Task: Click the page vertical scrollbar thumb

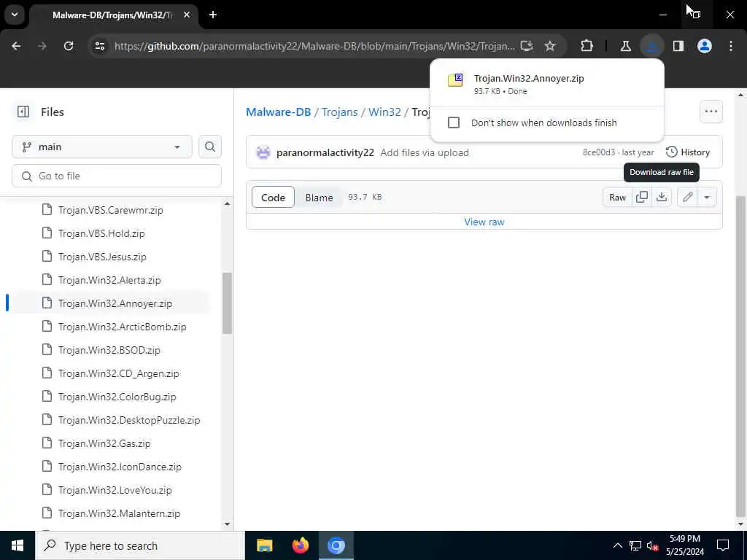Action: pyautogui.click(x=740, y=355)
